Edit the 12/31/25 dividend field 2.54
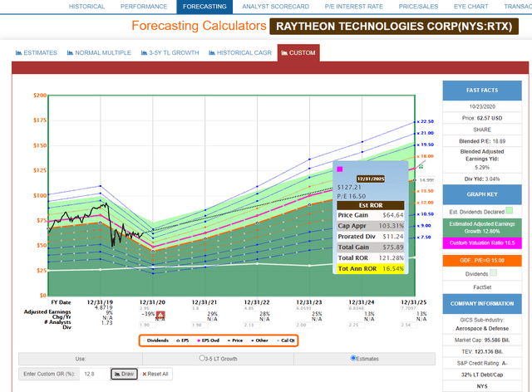Image resolution: width=532 pixels, height=392 pixels. tap(408, 325)
